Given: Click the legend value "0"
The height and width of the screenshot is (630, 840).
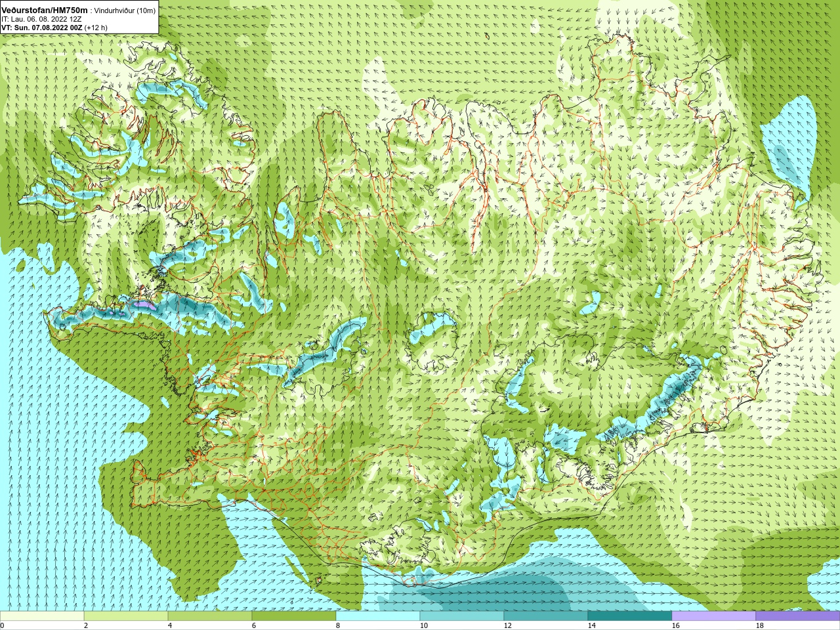Looking at the screenshot, I should click(x=2, y=625).
